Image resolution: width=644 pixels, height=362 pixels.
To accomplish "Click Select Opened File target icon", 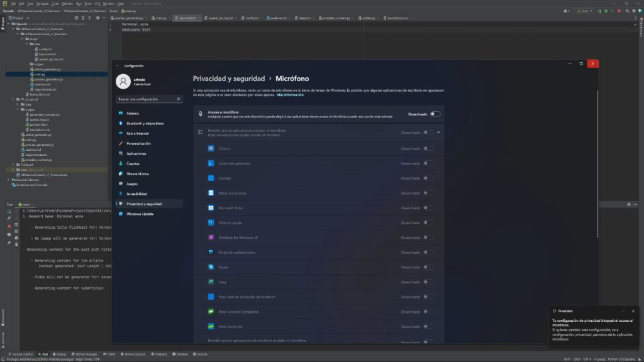I will (x=76, y=18).
